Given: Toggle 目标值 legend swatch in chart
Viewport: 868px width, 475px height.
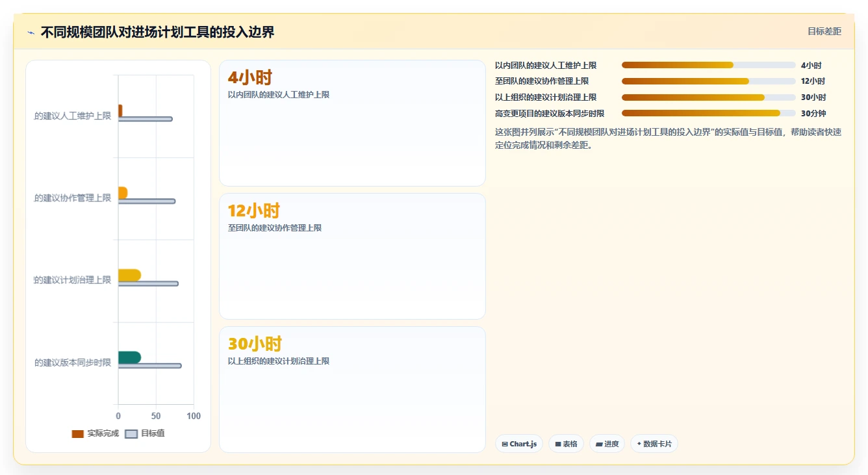Looking at the screenshot, I should 131,433.
